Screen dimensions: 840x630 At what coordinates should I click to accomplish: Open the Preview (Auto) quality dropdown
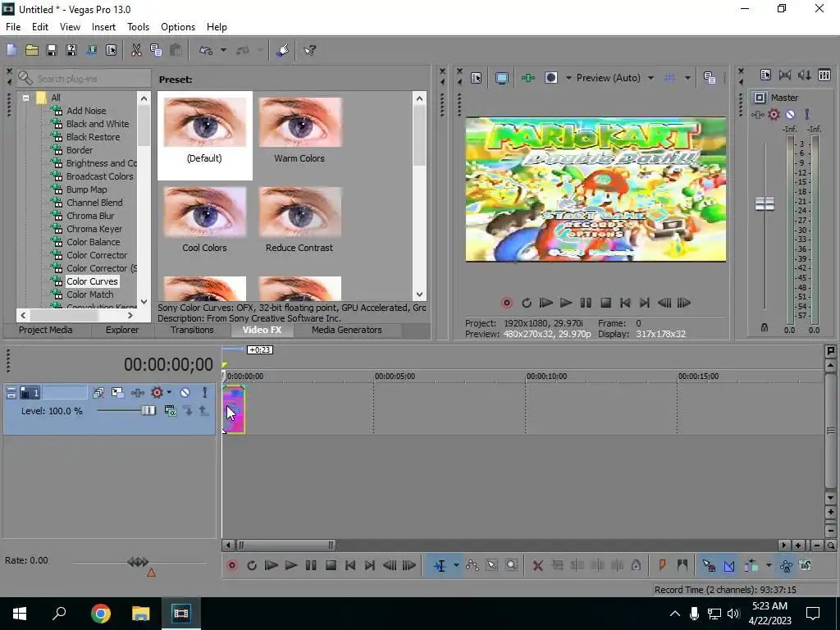click(x=651, y=78)
